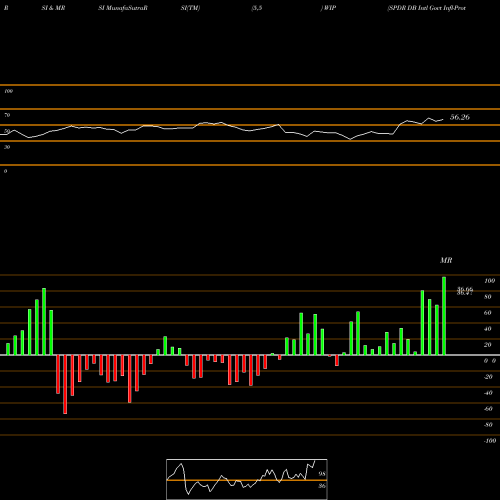Click the 'SPDR DB Intl Govt Infl-Prot' title
The height and width of the screenshot is (500, 500).
[x=426, y=8]
